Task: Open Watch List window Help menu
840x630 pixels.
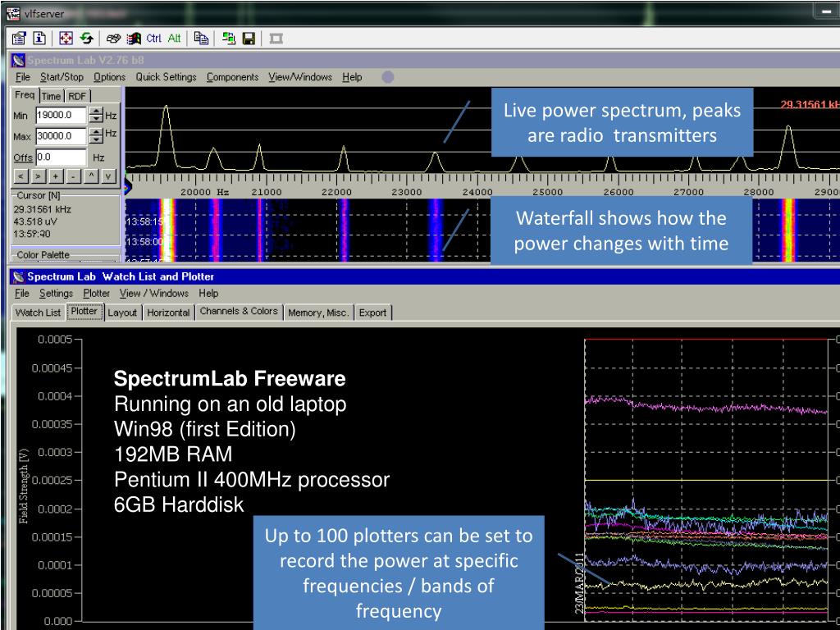Action: (208, 294)
